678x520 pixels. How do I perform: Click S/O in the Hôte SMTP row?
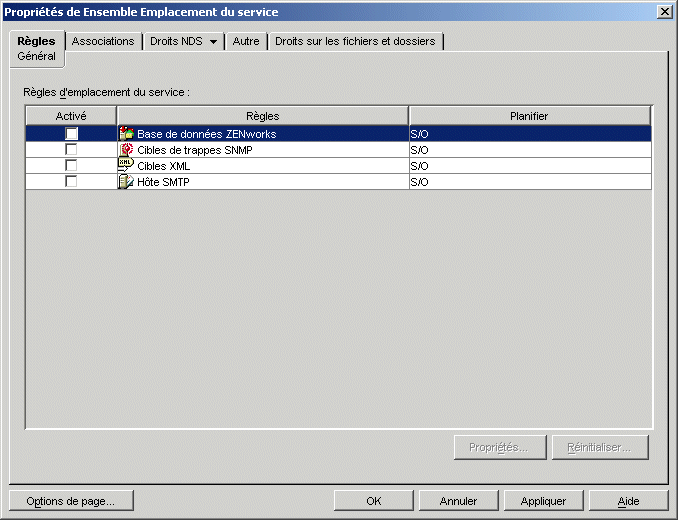coord(419,182)
